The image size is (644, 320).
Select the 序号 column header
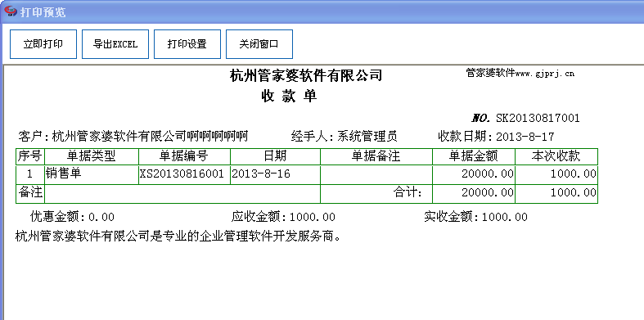[30, 156]
